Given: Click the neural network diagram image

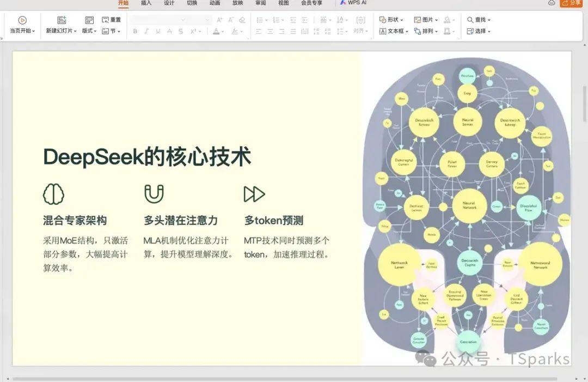Looking at the screenshot, I should 467,204.
